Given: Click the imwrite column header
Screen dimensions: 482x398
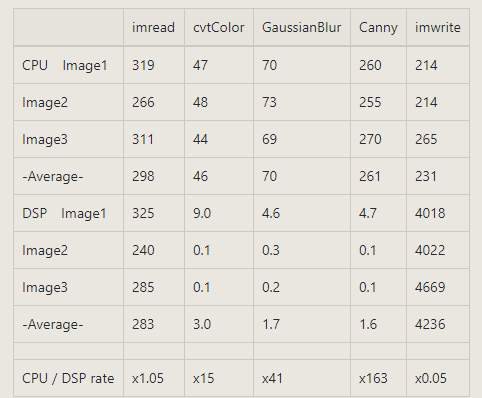Looking at the screenshot, I should (438, 27).
